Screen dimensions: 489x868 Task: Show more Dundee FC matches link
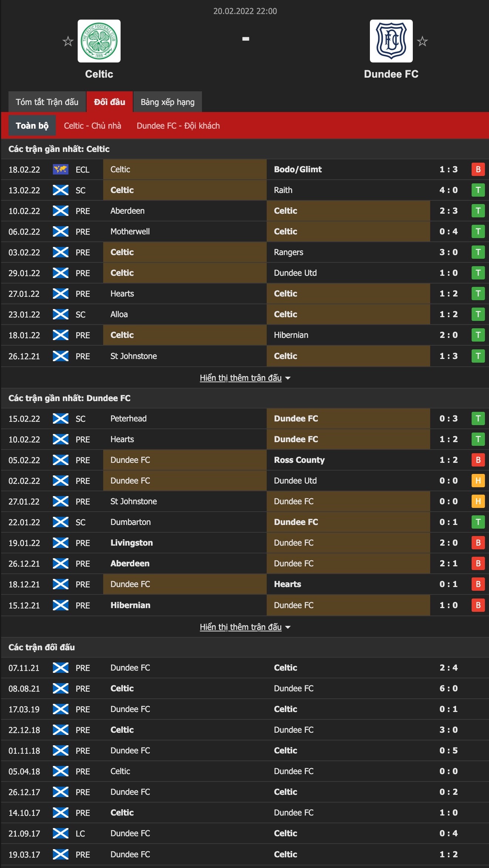pos(241,627)
